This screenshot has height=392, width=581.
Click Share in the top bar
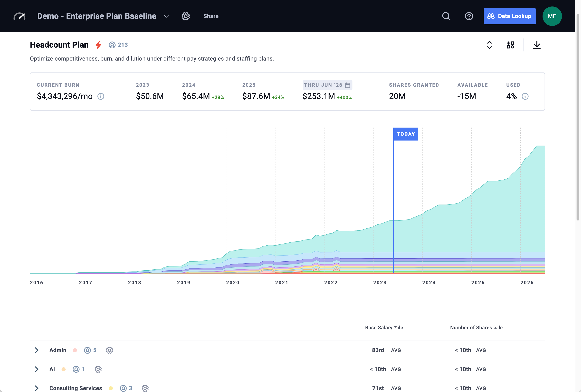pyautogui.click(x=211, y=16)
